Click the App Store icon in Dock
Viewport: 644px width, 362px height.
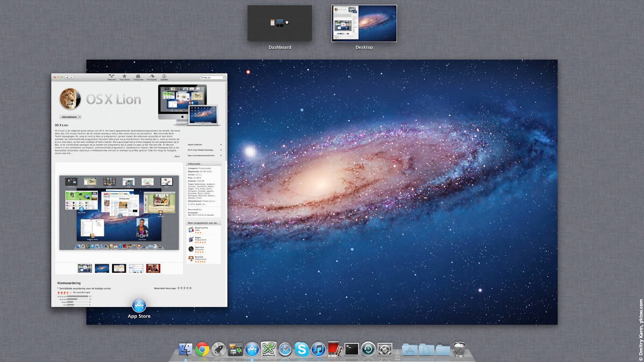(252, 349)
